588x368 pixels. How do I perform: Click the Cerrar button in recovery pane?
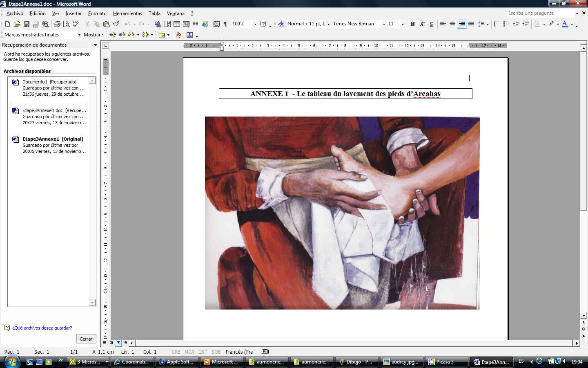pyautogui.click(x=86, y=339)
